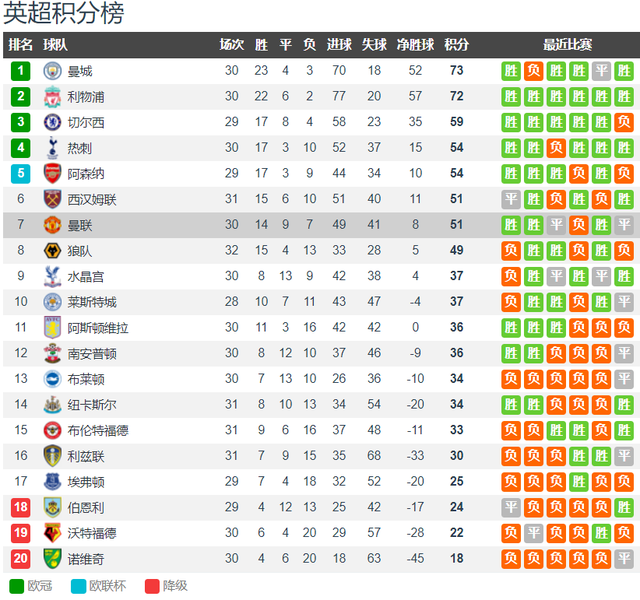Click Tottenham's cockerel crest icon
The width and height of the screenshot is (640, 600).
pyautogui.click(x=52, y=148)
